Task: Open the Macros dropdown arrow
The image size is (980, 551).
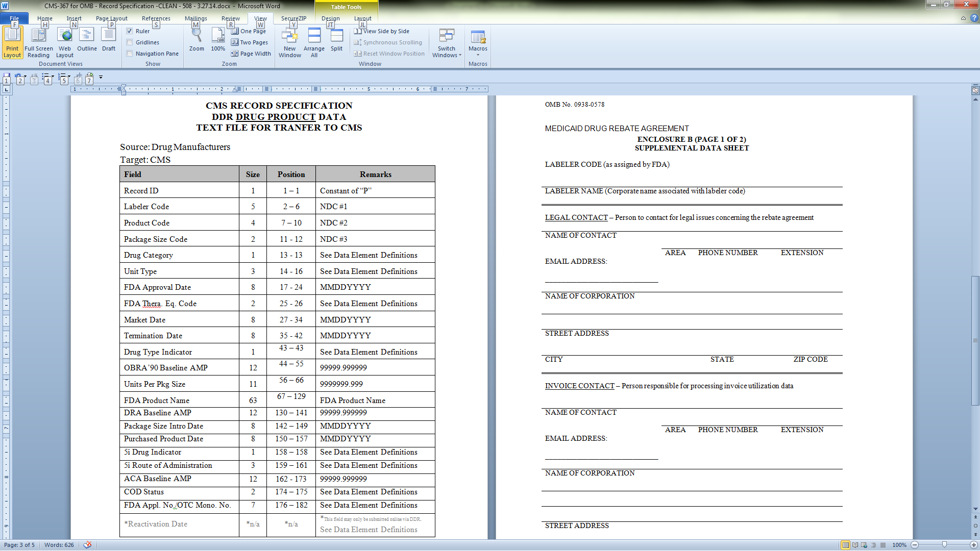Action: [478, 55]
